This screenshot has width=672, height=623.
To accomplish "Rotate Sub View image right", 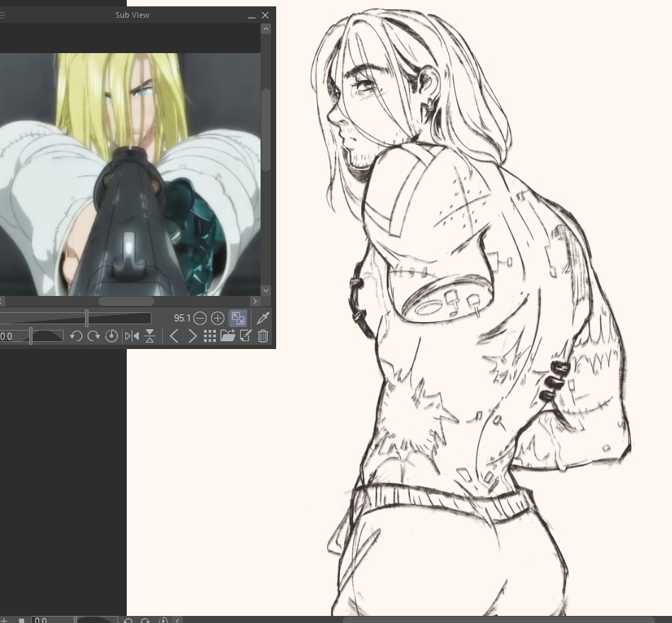I will (93, 336).
